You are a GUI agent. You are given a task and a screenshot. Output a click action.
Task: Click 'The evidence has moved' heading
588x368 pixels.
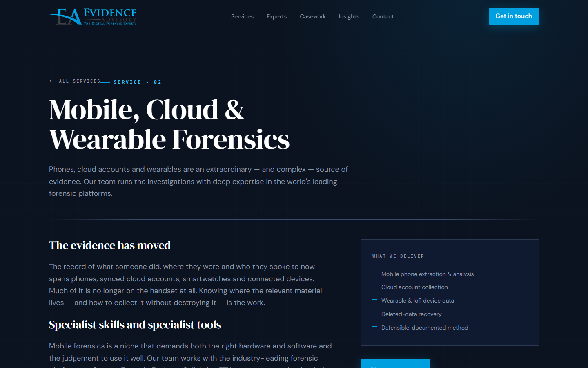point(110,245)
